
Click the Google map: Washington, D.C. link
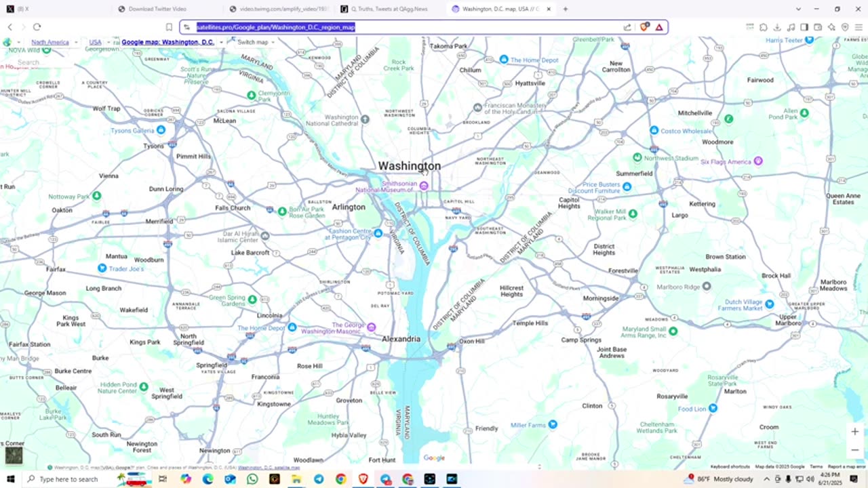[168, 42]
